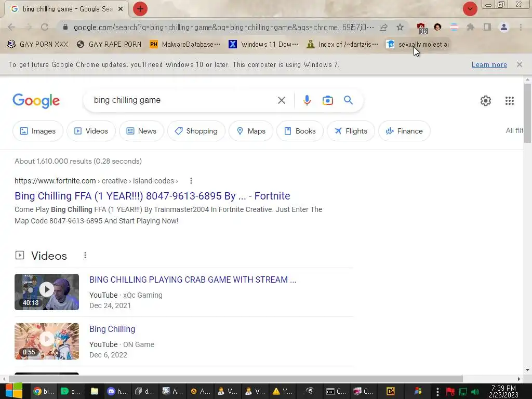This screenshot has width=532, height=399.
Task: Click the Google logo
Action: click(x=36, y=101)
